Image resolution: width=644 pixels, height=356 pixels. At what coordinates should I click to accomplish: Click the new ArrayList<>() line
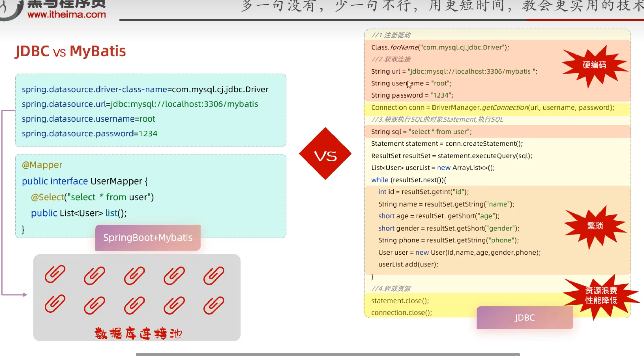click(433, 168)
